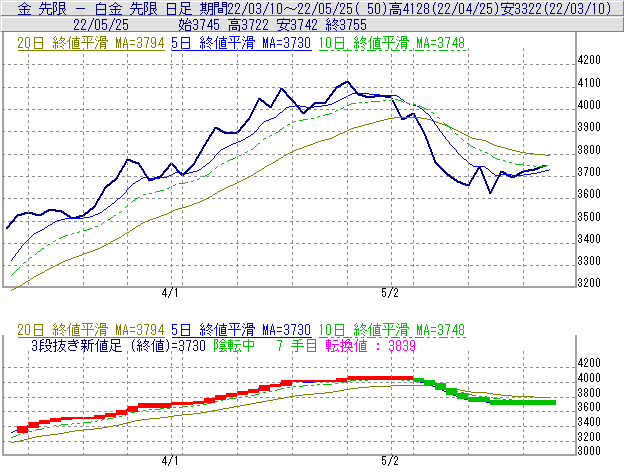624x475 pixels.
Task: Click the lower chart's 5日 終値平滑 MA=3730 legend
Action: pyautogui.click(x=241, y=330)
